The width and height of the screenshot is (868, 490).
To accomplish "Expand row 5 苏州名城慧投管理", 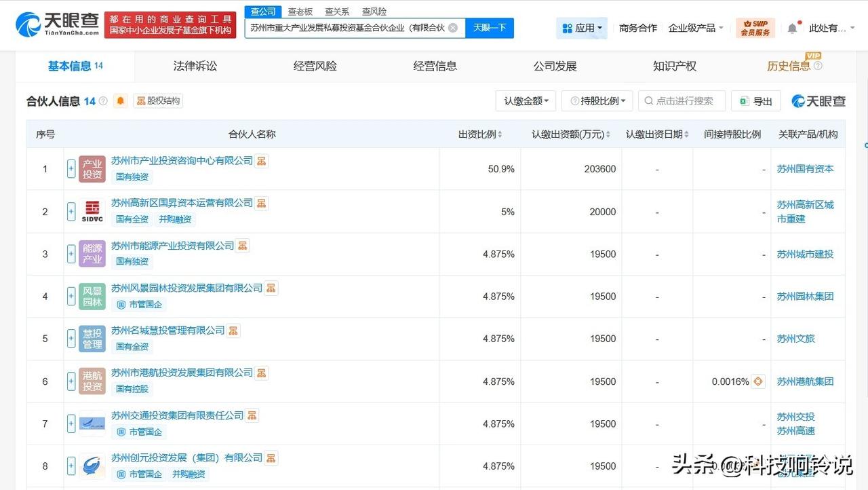I will [x=71, y=339].
